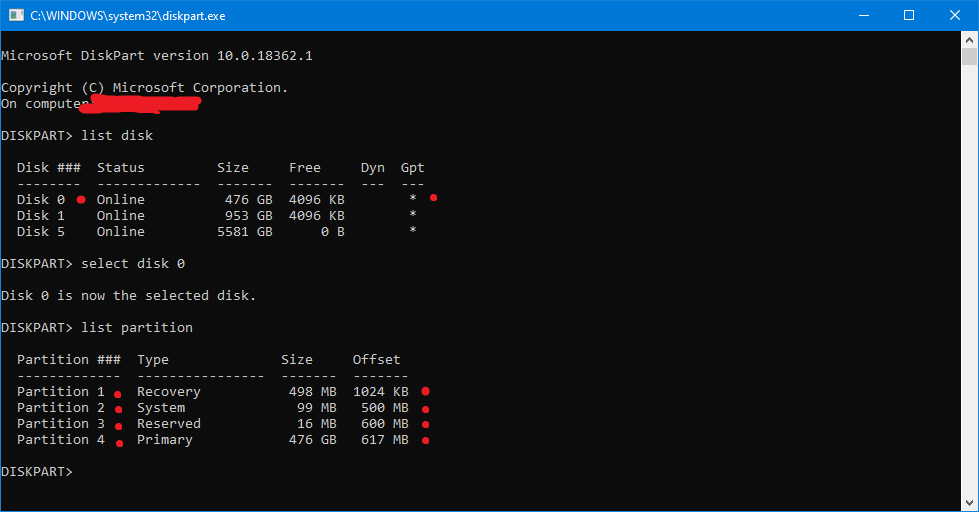The width and height of the screenshot is (979, 512).
Task: Click the 953 GB size of Disk 1
Action: 248,215
